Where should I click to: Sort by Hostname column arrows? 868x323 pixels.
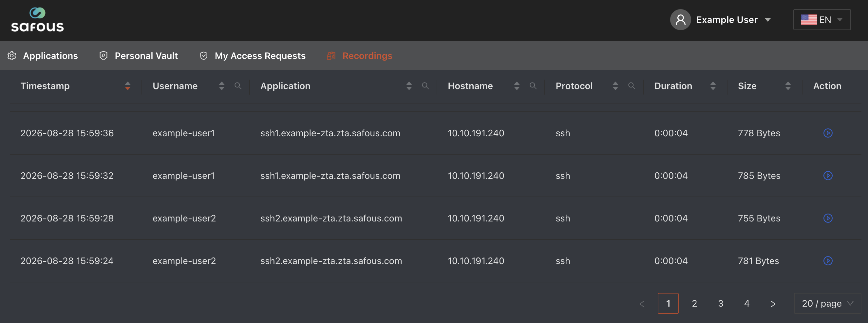click(517, 85)
